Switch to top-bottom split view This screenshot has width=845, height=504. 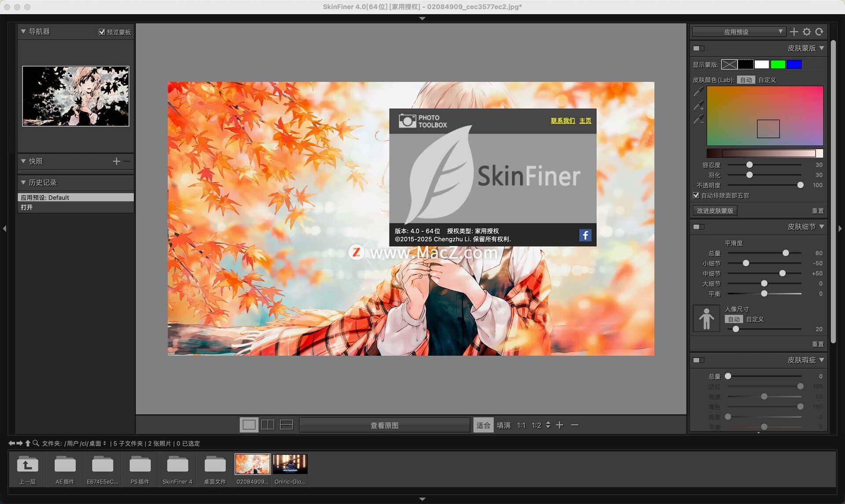tap(287, 425)
